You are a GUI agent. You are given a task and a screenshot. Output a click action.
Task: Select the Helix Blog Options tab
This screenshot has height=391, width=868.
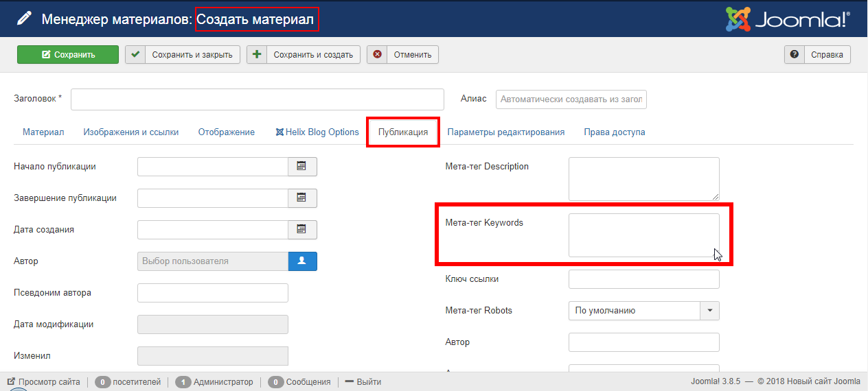[317, 132]
